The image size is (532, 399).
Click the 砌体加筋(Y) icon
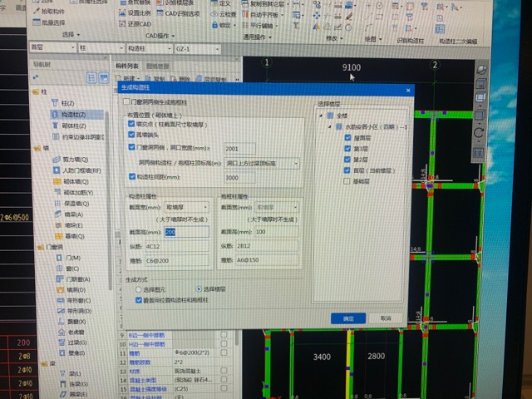click(x=57, y=192)
